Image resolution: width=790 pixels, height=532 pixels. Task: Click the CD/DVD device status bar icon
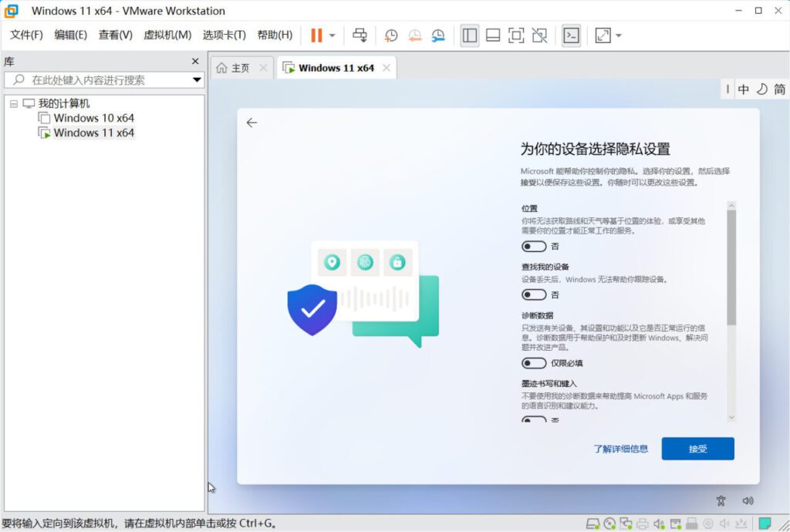[x=609, y=524]
